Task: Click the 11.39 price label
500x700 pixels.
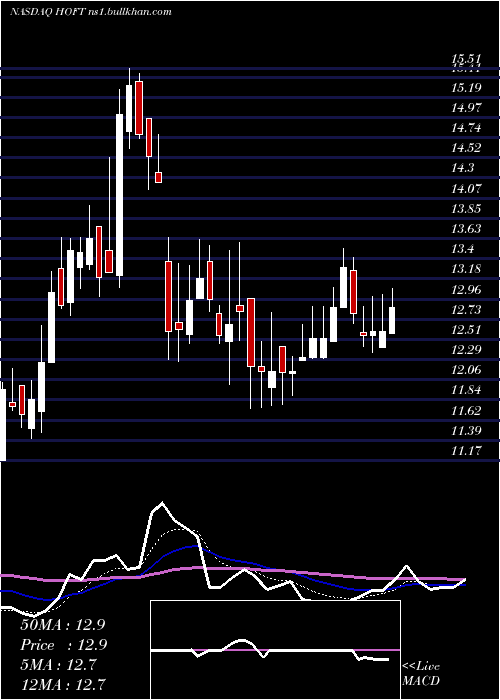Action: point(466,431)
